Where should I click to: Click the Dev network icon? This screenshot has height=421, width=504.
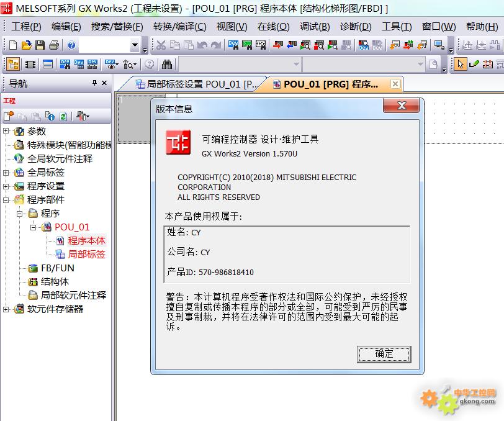(x=92, y=65)
